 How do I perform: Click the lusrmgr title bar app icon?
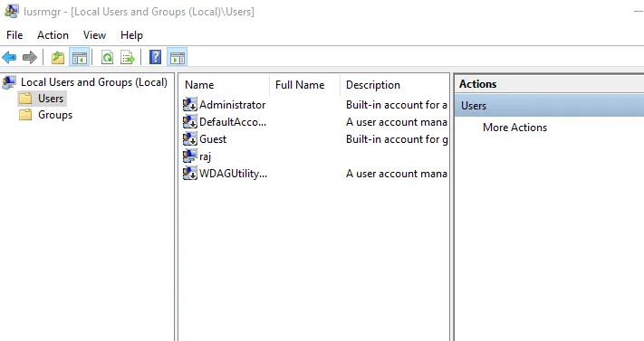point(11,11)
